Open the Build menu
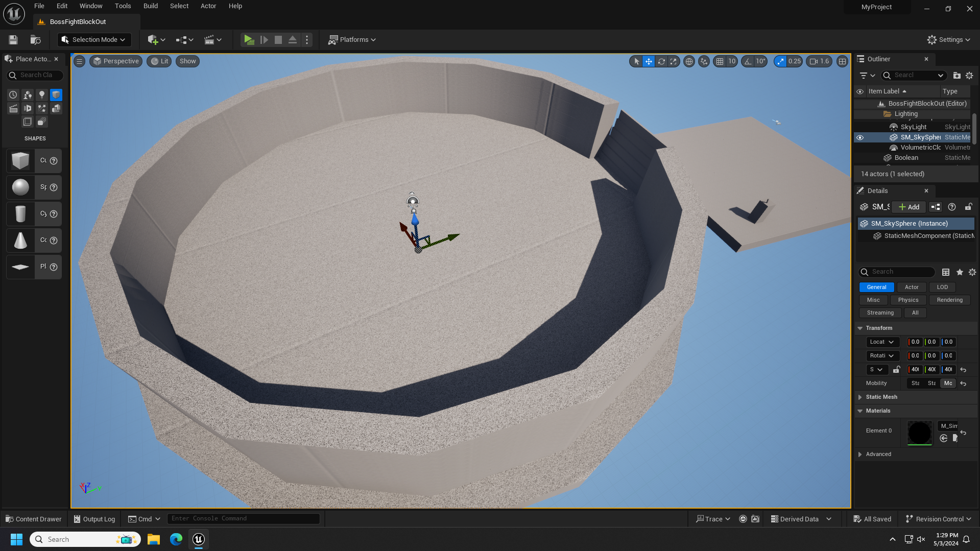 point(150,6)
